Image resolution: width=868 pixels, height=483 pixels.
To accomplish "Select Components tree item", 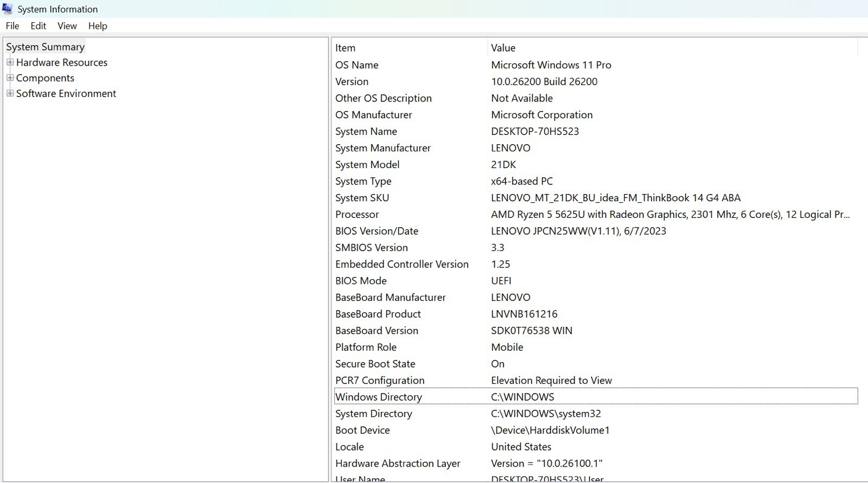I will click(45, 78).
